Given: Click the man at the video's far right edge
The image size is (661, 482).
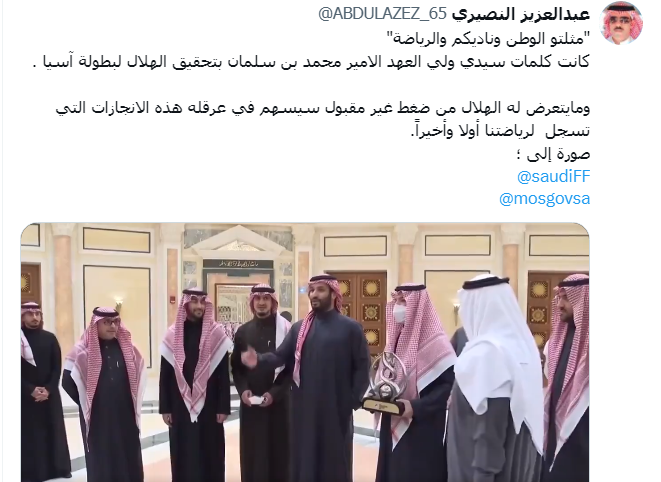Looking at the screenshot, I should pyautogui.click(x=567, y=375).
